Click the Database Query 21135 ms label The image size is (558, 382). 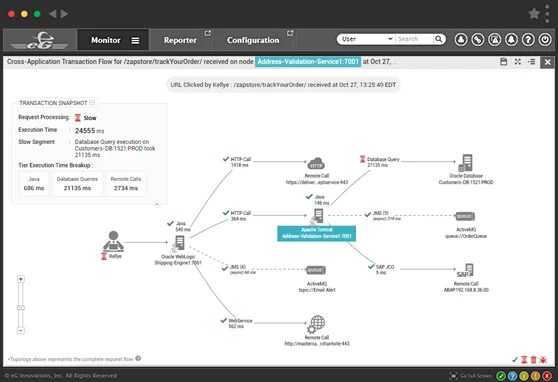click(383, 162)
